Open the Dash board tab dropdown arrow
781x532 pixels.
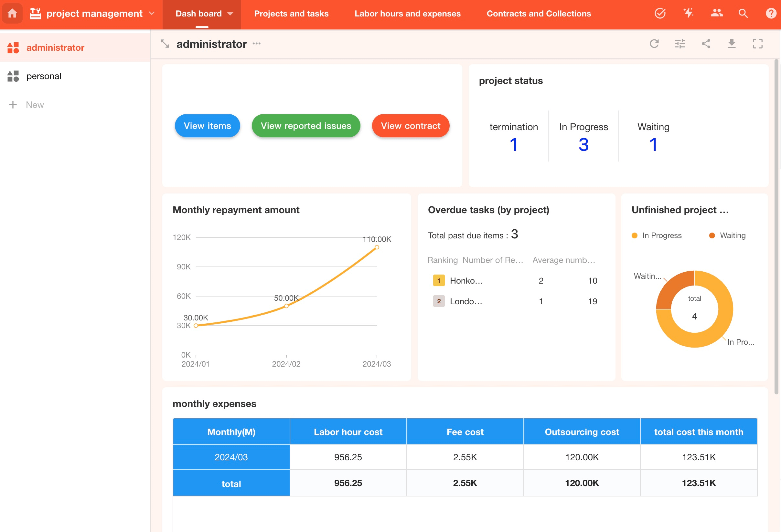tap(230, 14)
